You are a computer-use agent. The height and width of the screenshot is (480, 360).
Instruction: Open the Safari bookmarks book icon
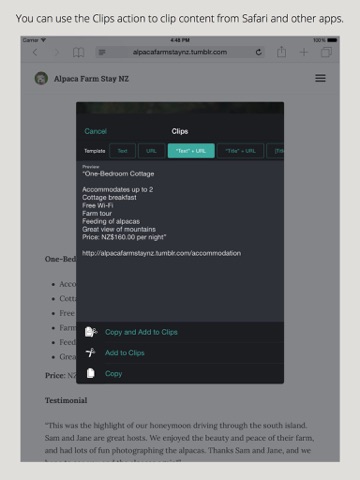click(78, 52)
